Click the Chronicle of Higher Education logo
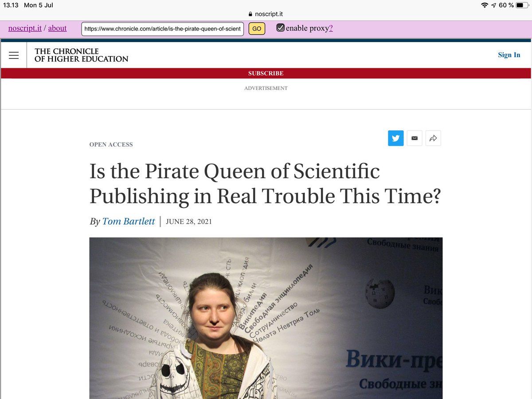Image resolution: width=532 pixels, height=399 pixels. [82, 55]
